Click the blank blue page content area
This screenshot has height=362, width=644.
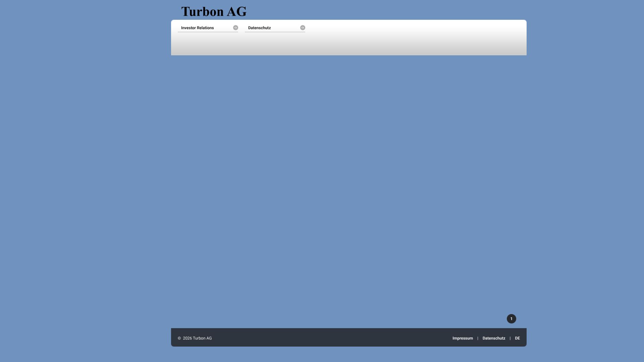pos(349,184)
